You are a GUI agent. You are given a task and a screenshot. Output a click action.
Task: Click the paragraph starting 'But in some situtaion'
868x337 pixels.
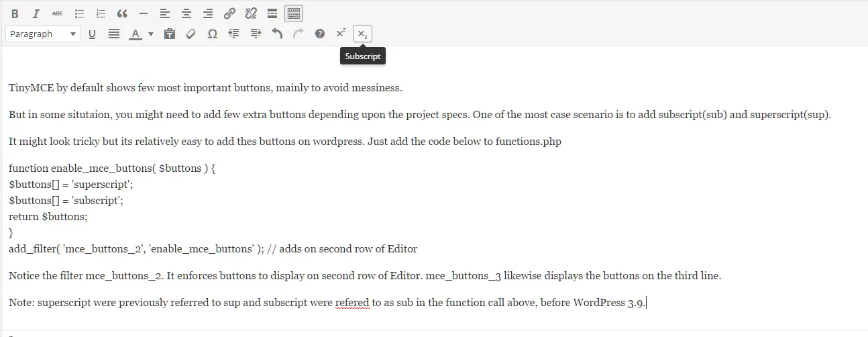(420, 115)
